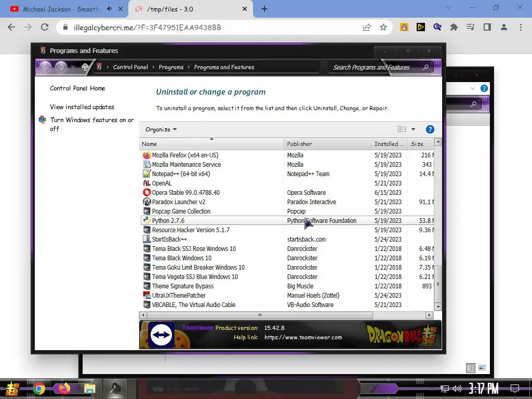
Task: Select Tema Goku Limit Breaker Windows 10
Action: 288,268
